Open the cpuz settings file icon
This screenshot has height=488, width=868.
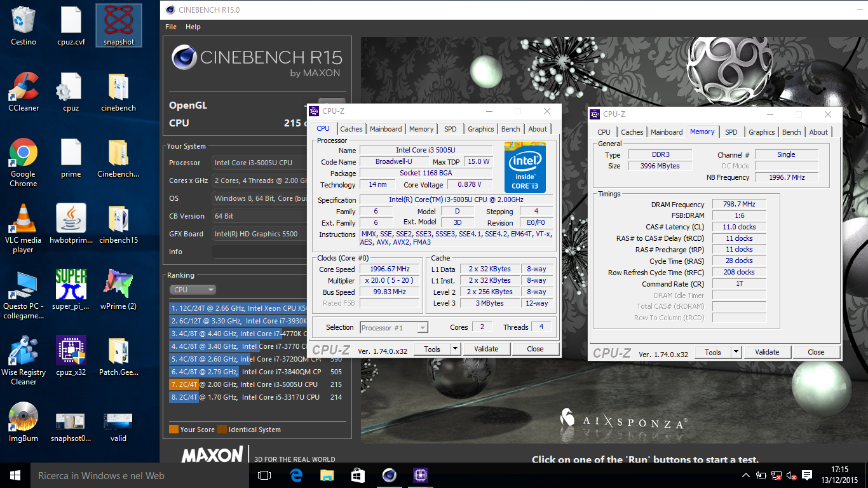pos(71,93)
